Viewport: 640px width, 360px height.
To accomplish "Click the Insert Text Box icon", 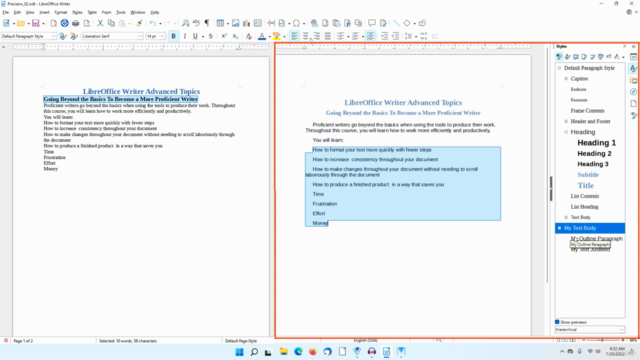I will click(258, 23).
